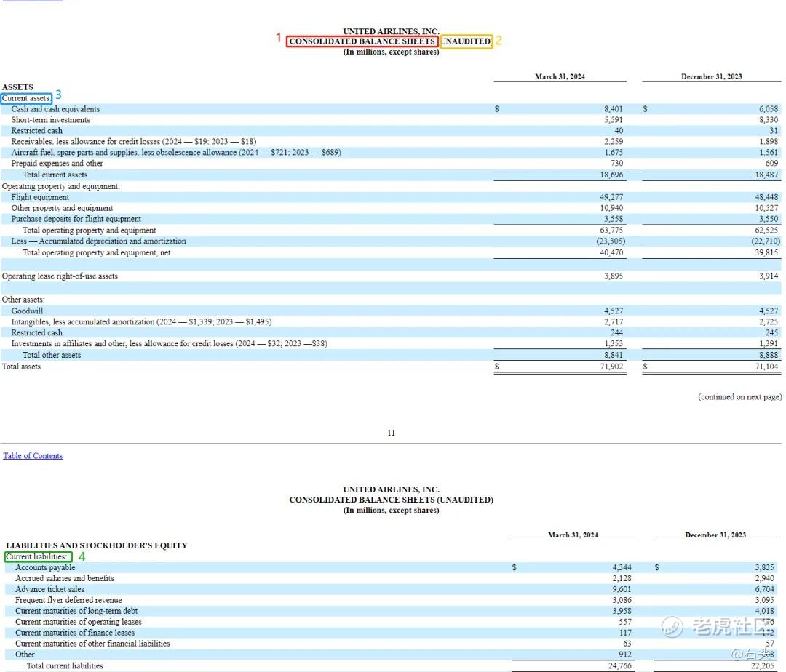Viewport: 786px width, 672px height.
Task: Click the December 2023 cash value 6,058
Action: pos(769,109)
